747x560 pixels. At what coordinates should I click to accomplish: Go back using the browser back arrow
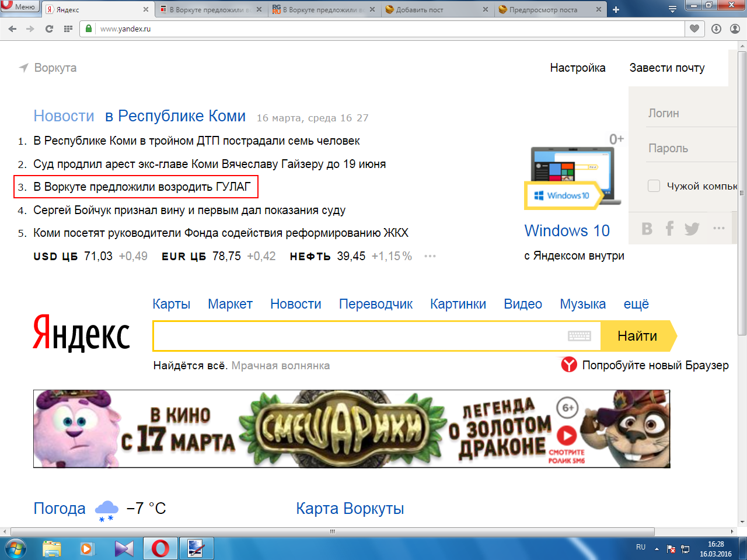(12, 29)
